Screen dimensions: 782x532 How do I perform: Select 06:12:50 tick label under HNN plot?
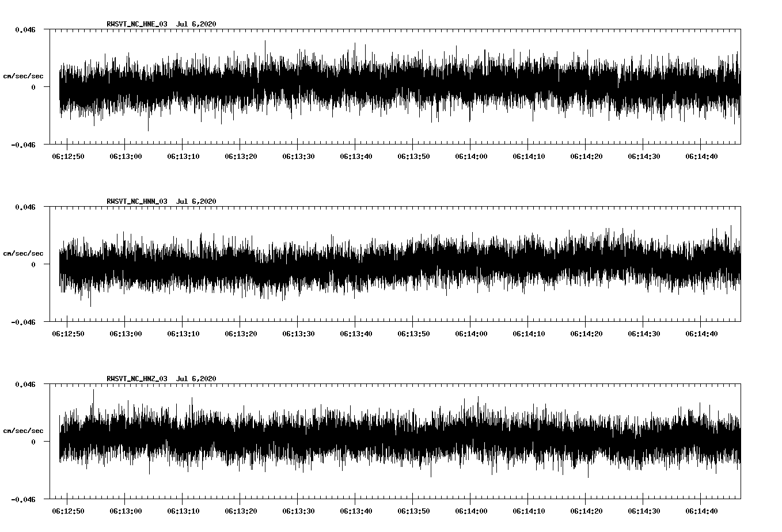(68, 333)
